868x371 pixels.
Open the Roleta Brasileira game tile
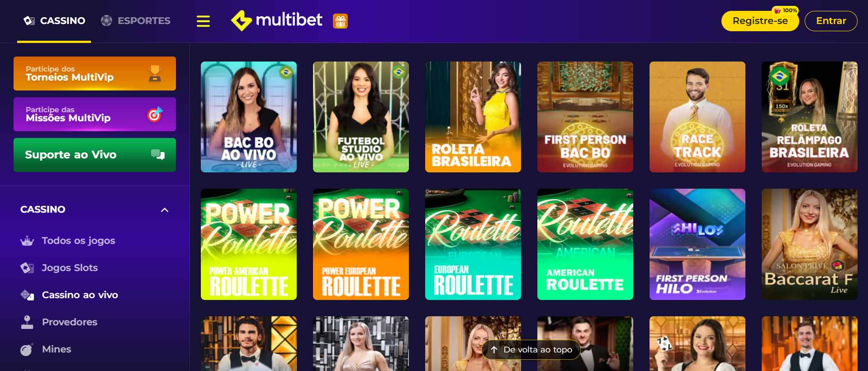[473, 117]
